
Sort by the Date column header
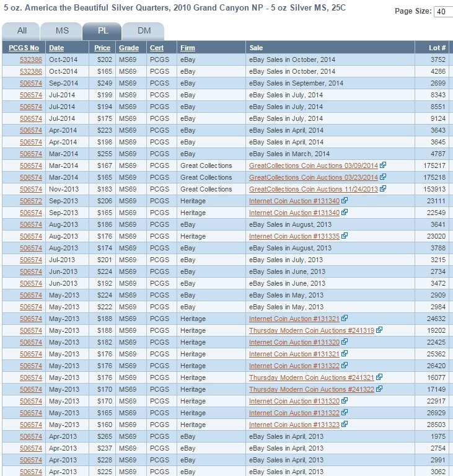point(56,48)
